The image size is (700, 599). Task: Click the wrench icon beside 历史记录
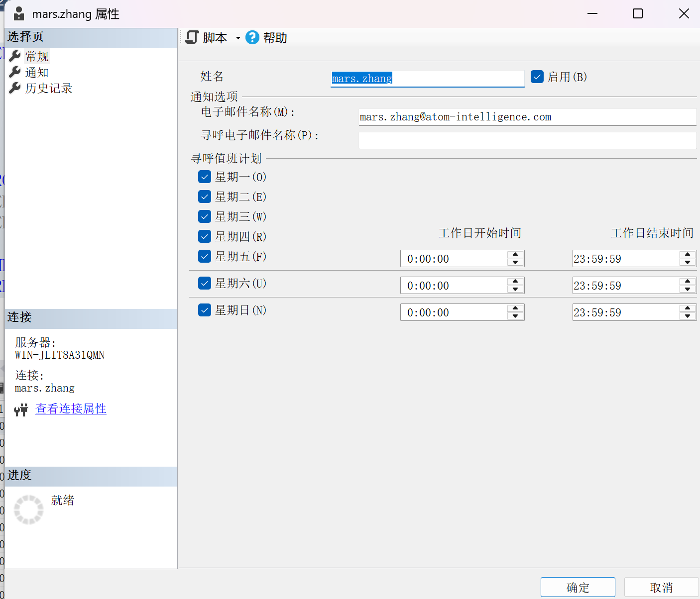pos(15,88)
